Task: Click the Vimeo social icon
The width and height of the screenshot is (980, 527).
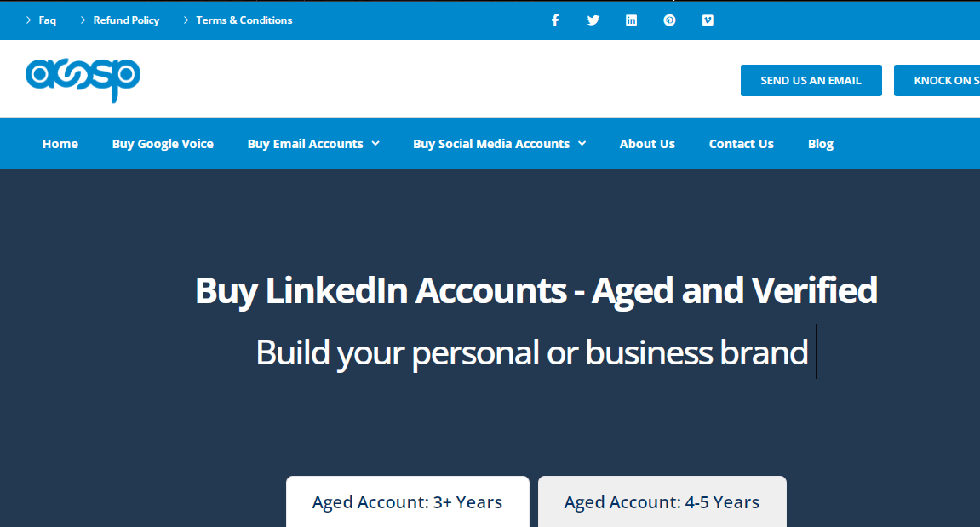Action: point(708,20)
